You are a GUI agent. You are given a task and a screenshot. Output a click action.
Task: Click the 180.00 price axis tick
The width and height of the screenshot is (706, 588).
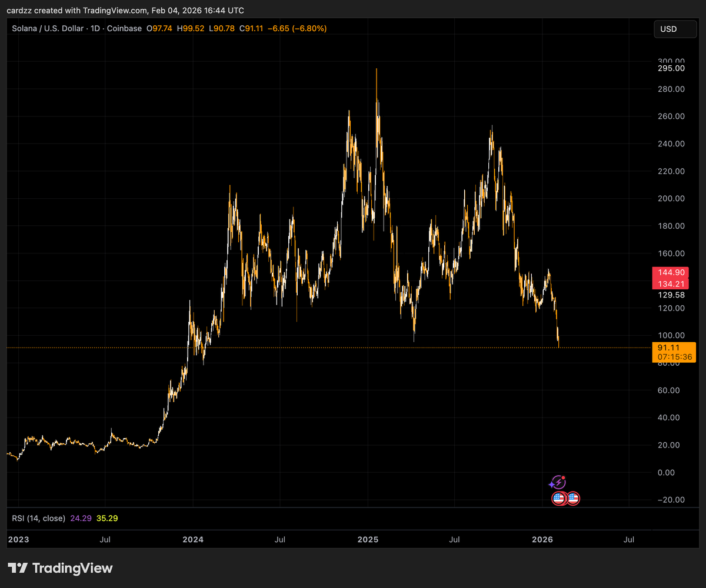point(671,226)
